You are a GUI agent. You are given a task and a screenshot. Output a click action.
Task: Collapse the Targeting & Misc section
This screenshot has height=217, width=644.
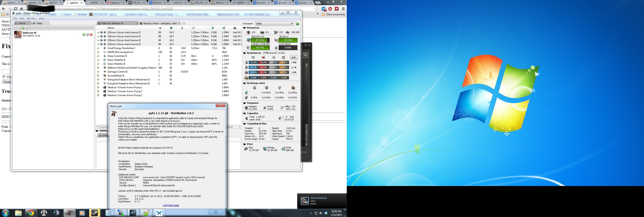click(x=245, y=124)
